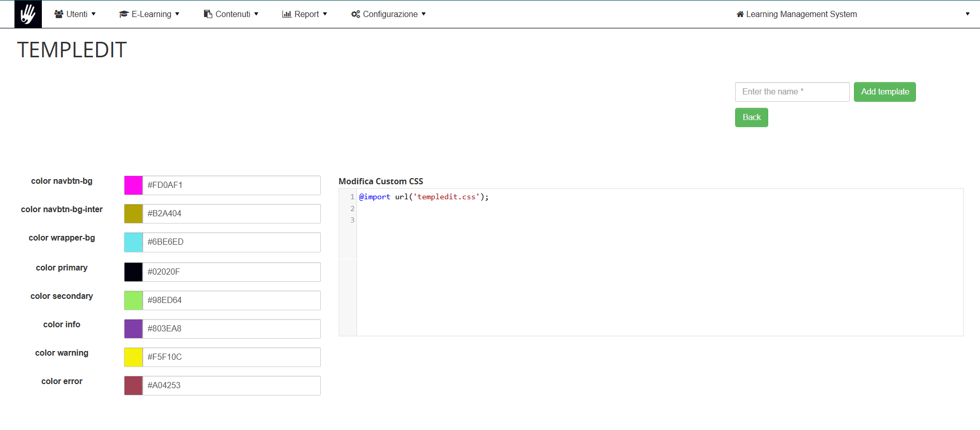Click the color secondary label
The width and height of the screenshot is (980, 430).
(62, 296)
